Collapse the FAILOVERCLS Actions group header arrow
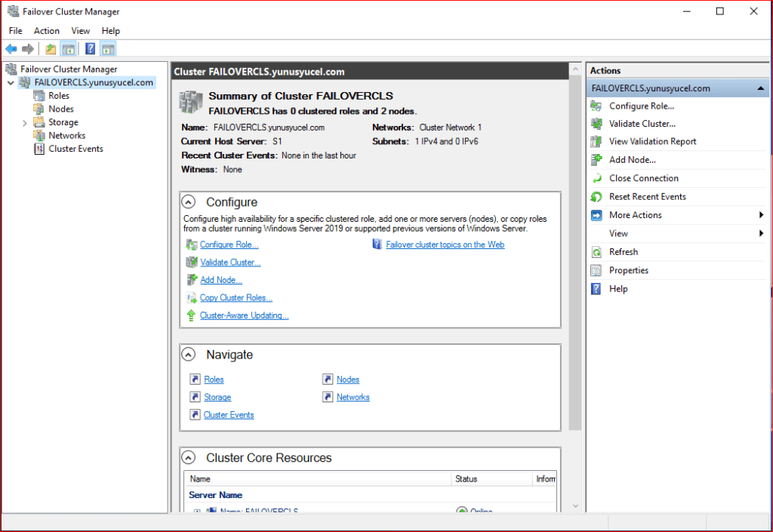This screenshot has height=532, width=773. [761, 88]
